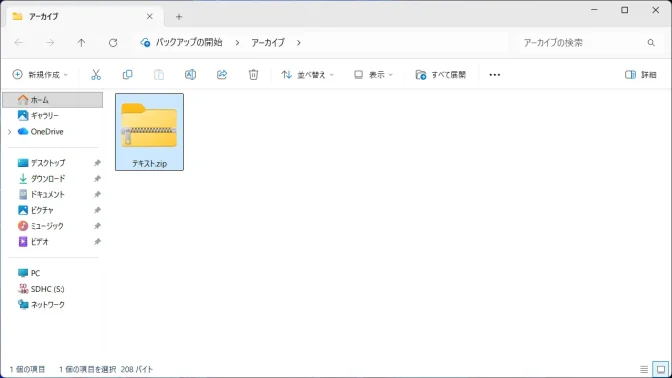Click the Rename icon in toolbar
672x378 pixels.
pos(190,75)
